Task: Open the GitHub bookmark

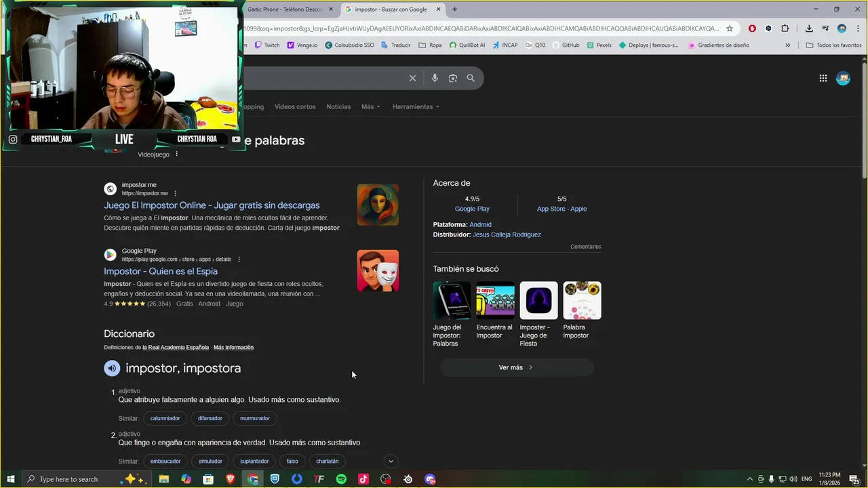Action: 565,45
